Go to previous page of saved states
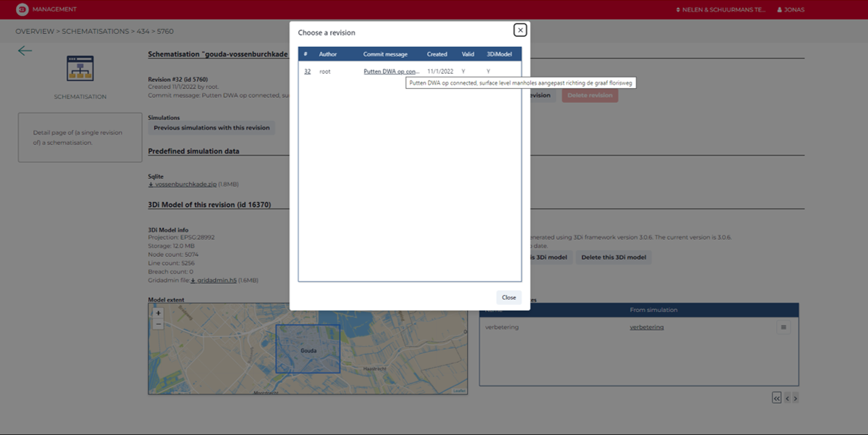Image resolution: width=868 pixels, height=435 pixels. point(787,398)
